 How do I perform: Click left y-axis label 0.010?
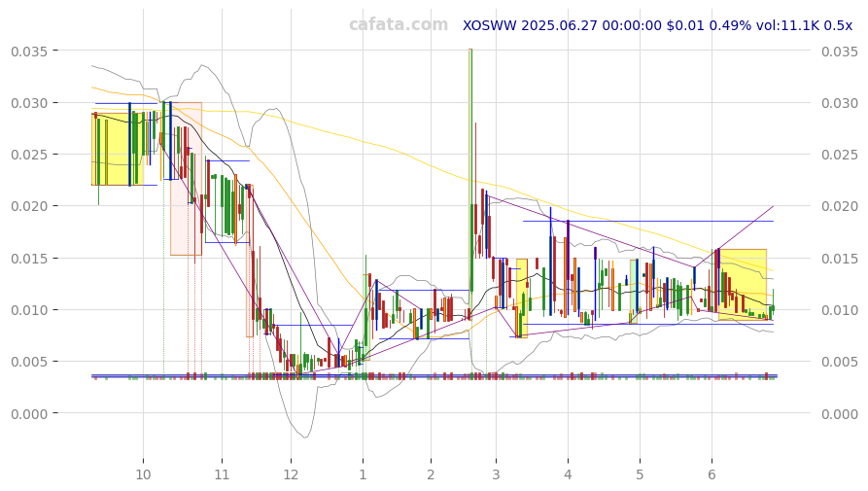click(29, 310)
